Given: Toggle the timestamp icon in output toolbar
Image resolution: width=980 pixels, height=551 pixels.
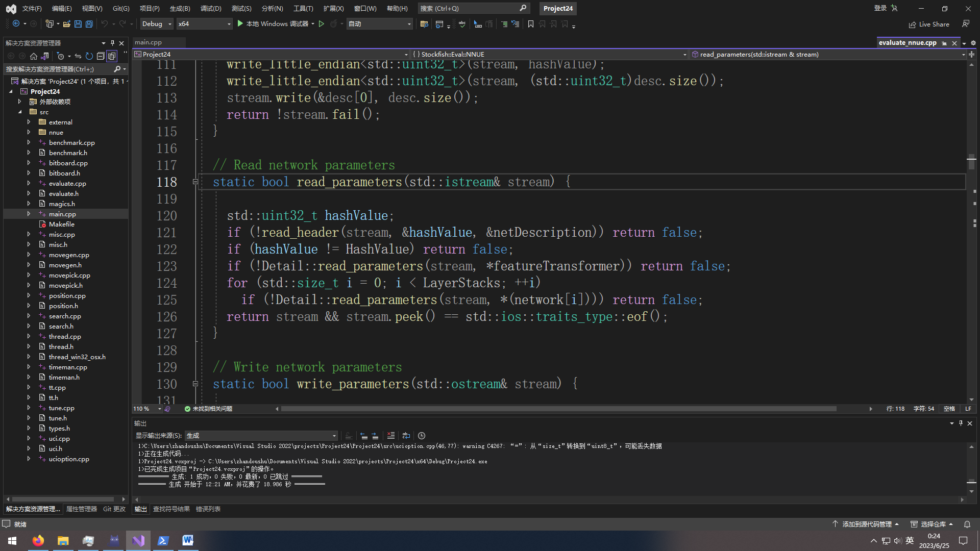Looking at the screenshot, I should [422, 436].
